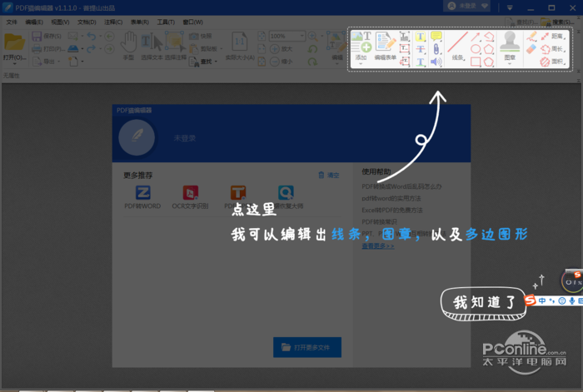Select the underline text tool

pyautogui.click(x=420, y=62)
